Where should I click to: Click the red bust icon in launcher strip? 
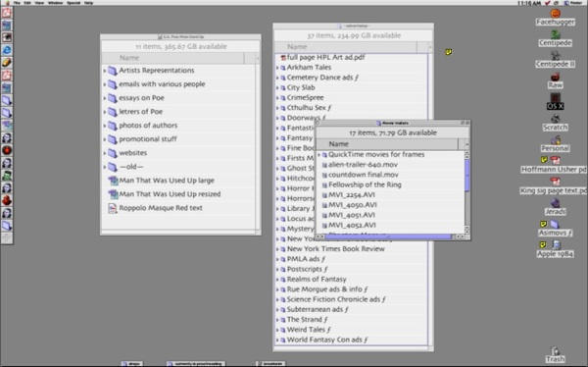click(7, 200)
